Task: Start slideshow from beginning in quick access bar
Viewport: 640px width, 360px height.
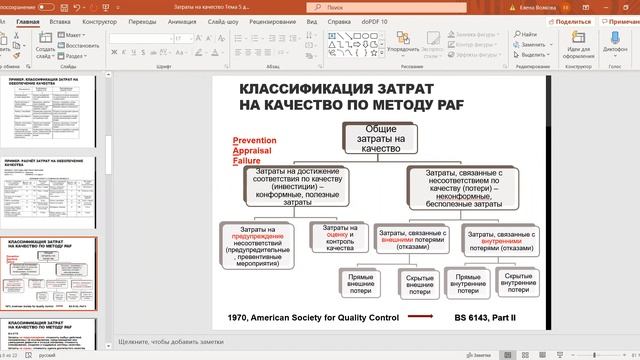Action: pos(106,7)
